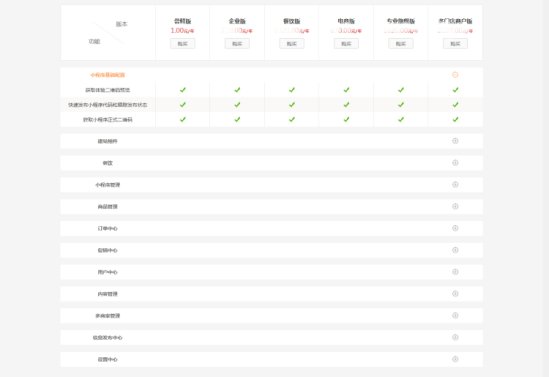The width and height of the screenshot is (549, 377).
Task: Click 获取小程序正式二维码 checkmark under 企业版
Action: (x=237, y=119)
